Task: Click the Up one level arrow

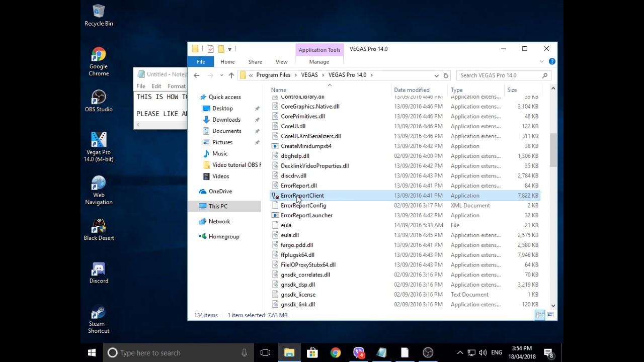Action: click(231, 75)
